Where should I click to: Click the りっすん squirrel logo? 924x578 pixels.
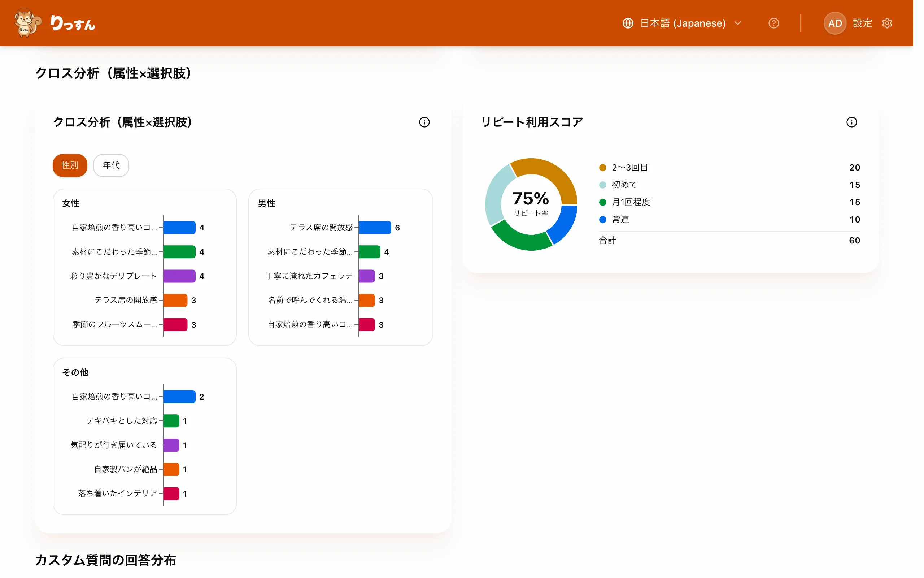point(27,23)
